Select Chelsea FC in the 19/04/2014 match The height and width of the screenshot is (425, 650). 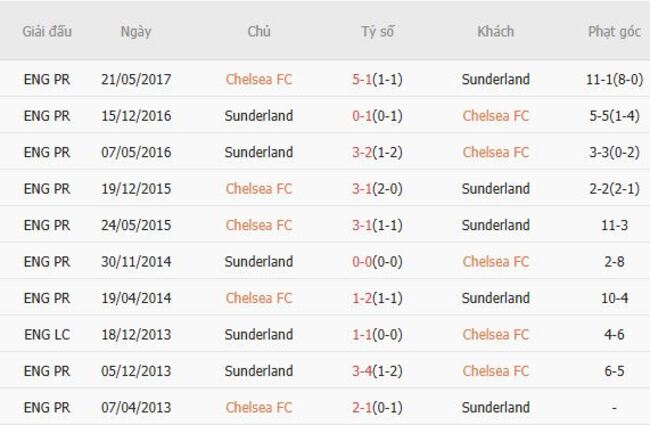(x=259, y=298)
